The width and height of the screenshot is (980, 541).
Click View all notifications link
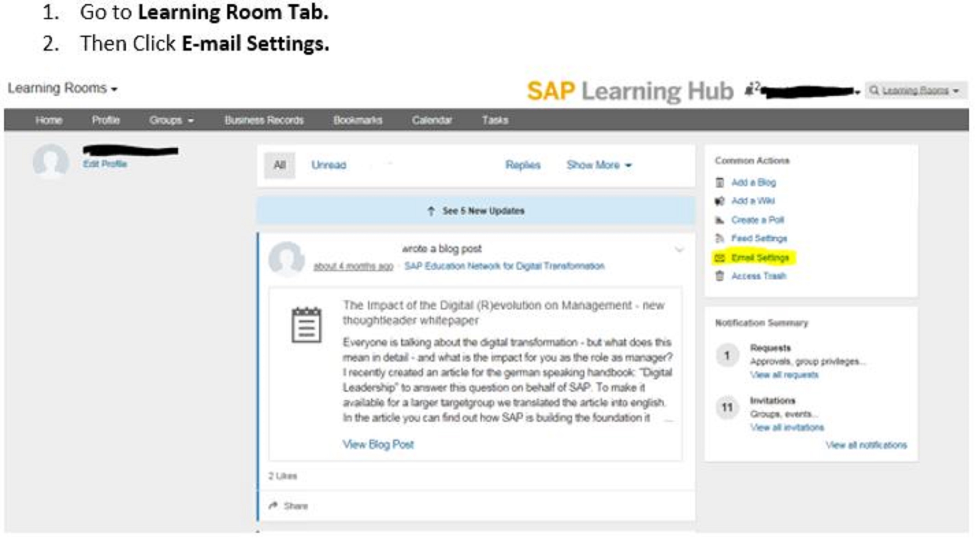pyautogui.click(x=866, y=445)
